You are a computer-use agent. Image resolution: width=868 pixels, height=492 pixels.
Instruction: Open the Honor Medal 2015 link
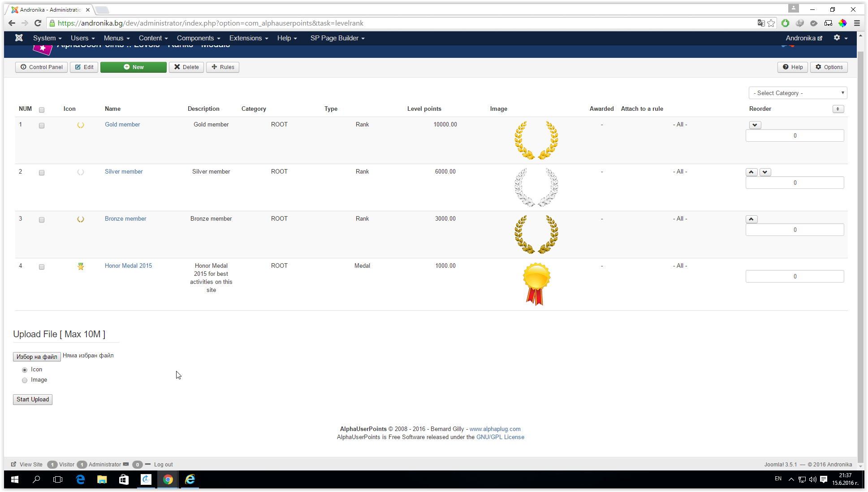pyautogui.click(x=128, y=266)
